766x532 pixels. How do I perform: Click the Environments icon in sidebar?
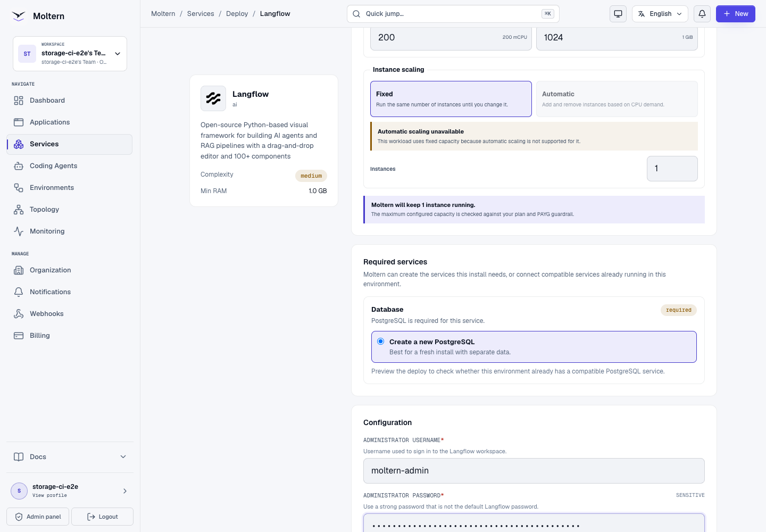click(x=19, y=188)
